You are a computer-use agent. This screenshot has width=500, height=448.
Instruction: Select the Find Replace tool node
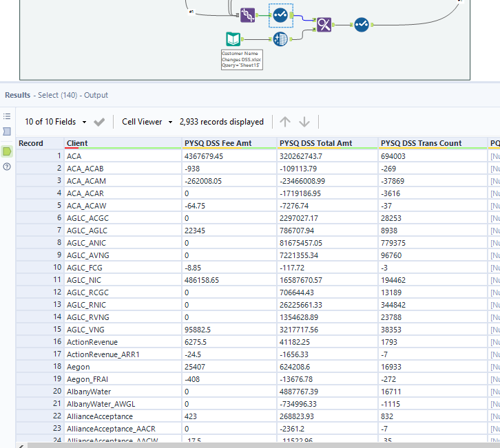[324, 25]
